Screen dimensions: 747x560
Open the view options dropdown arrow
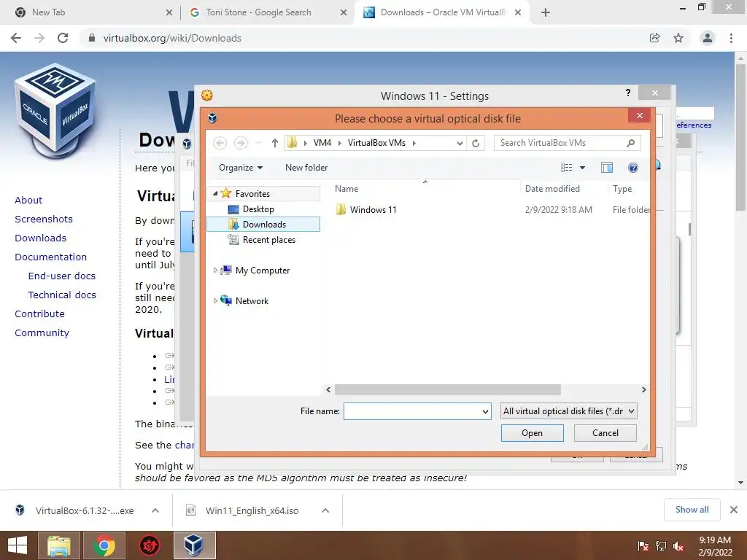tap(582, 168)
